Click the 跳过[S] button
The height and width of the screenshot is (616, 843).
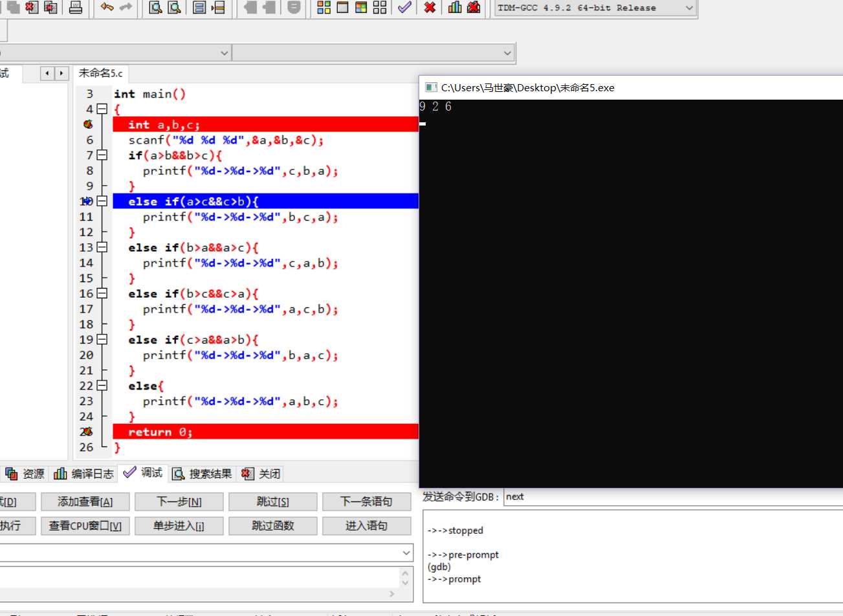(x=273, y=501)
